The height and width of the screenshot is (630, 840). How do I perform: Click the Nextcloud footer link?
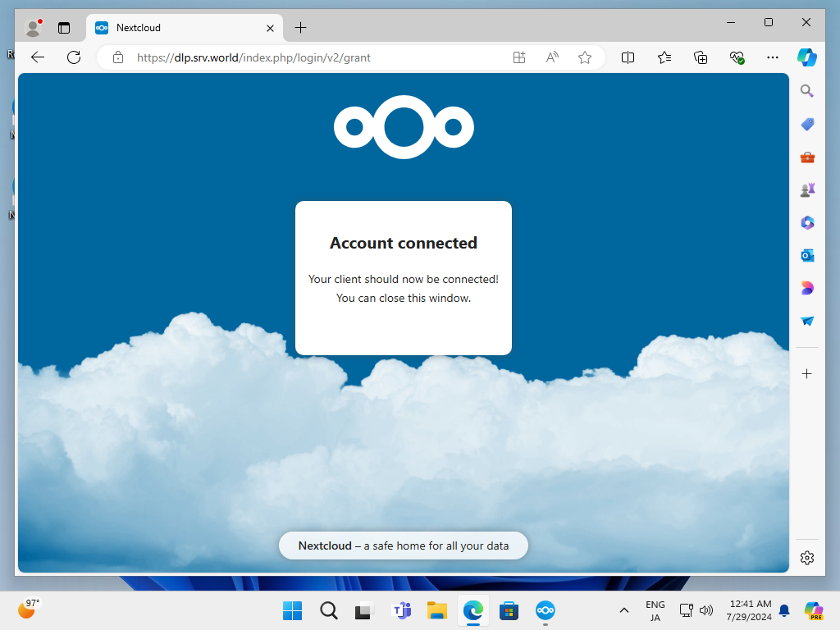click(325, 546)
